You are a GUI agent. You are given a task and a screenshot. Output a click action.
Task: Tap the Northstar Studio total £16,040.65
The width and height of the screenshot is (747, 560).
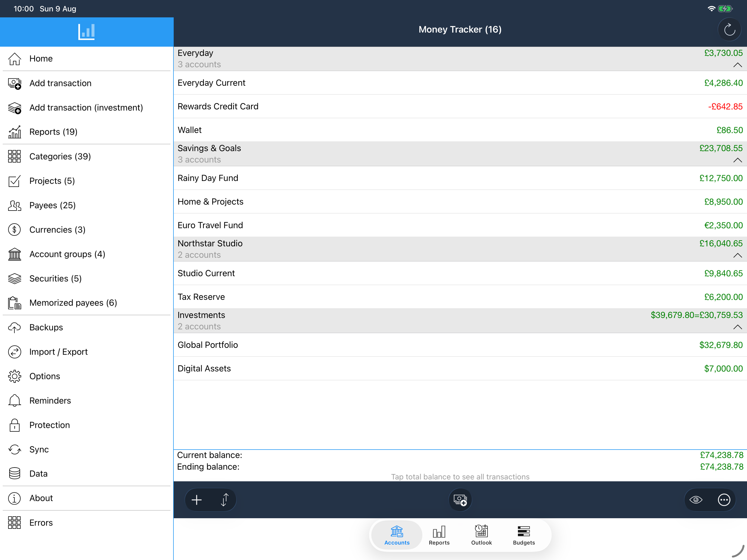click(x=721, y=244)
